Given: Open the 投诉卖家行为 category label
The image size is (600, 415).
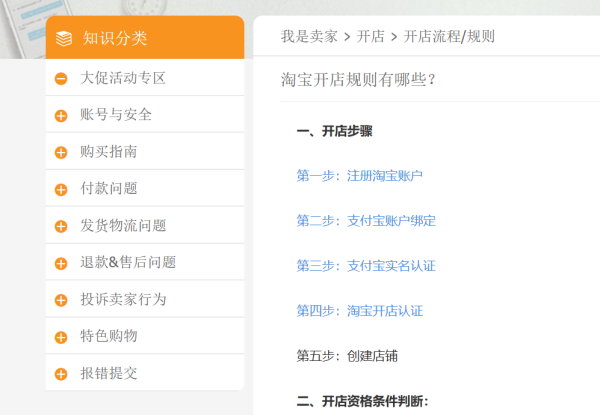Looking at the screenshot, I should [x=123, y=299].
